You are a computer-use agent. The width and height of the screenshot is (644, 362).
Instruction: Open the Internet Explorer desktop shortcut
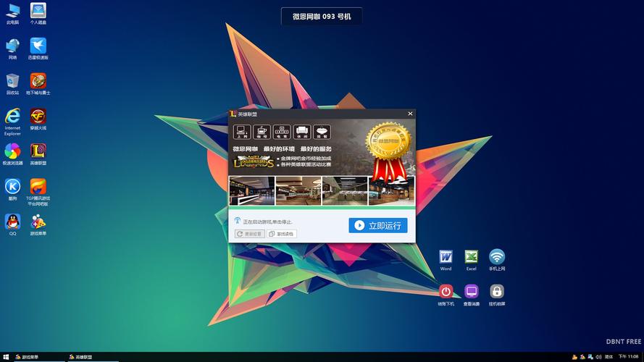(x=13, y=122)
